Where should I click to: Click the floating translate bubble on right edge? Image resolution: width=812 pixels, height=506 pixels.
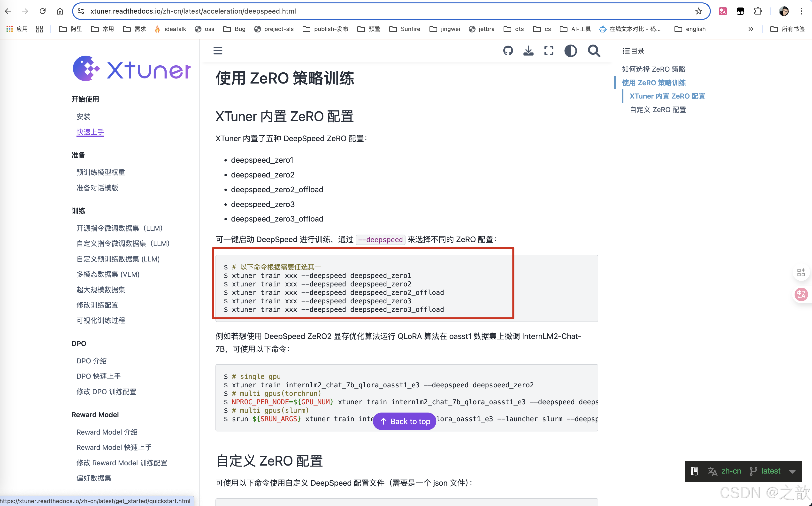point(801,294)
